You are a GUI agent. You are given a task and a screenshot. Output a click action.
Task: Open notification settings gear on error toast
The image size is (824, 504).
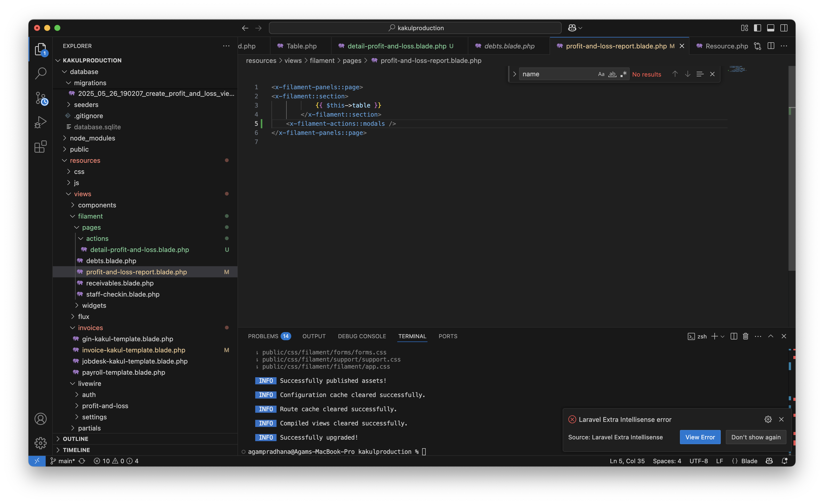(x=768, y=419)
